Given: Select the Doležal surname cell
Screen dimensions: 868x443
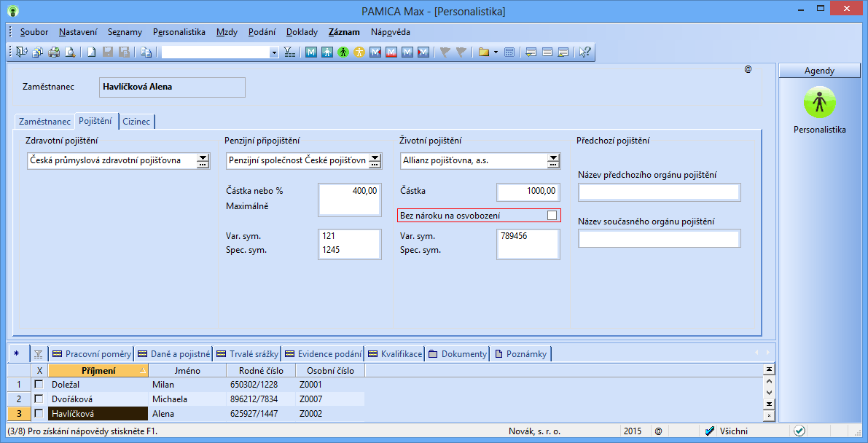Looking at the screenshot, I should 98,384.
